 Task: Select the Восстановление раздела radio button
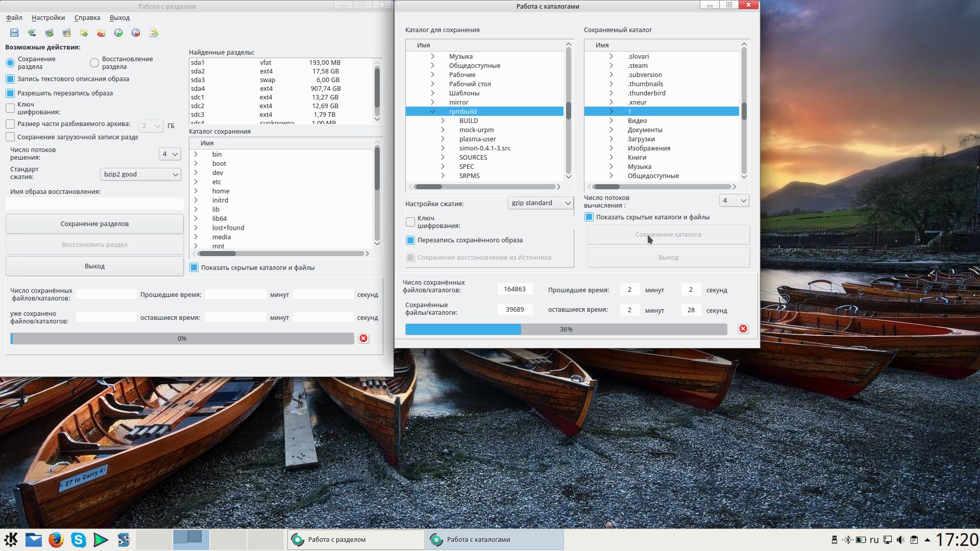(94, 63)
